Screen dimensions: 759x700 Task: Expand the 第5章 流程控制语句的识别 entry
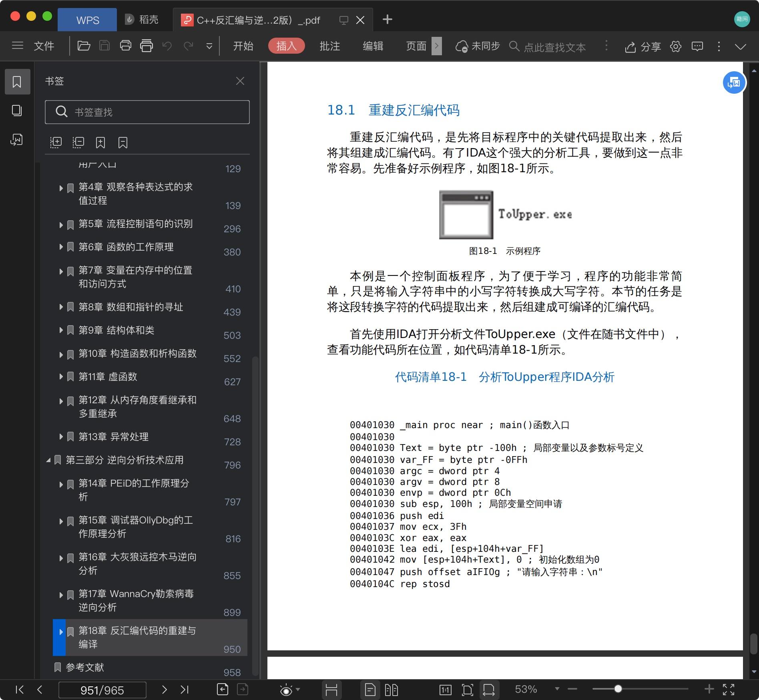point(61,225)
